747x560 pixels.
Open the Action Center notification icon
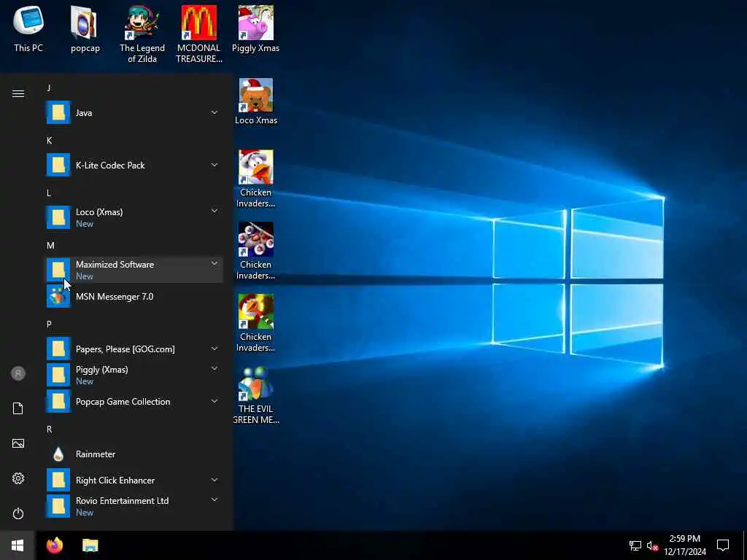pos(723,545)
